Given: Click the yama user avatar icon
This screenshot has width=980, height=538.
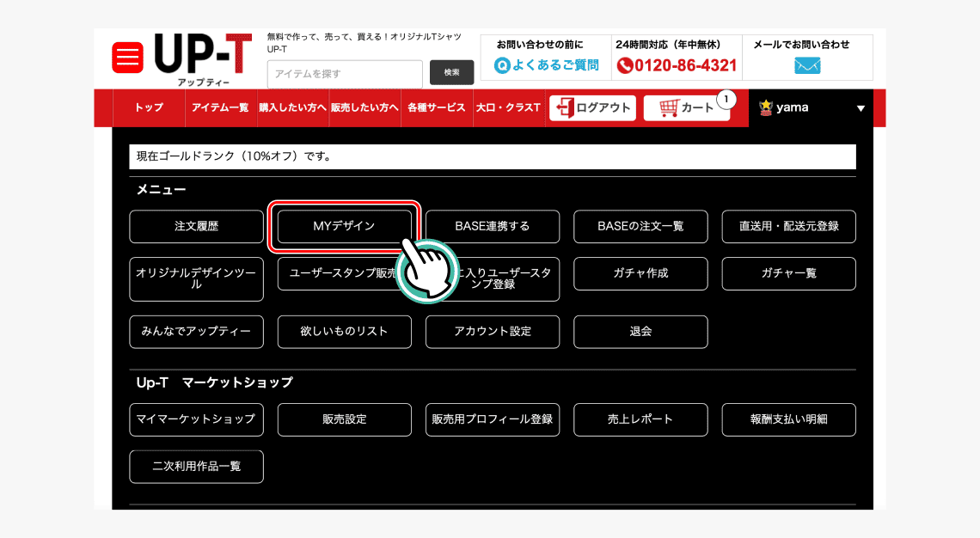Looking at the screenshot, I should click(766, 108).
